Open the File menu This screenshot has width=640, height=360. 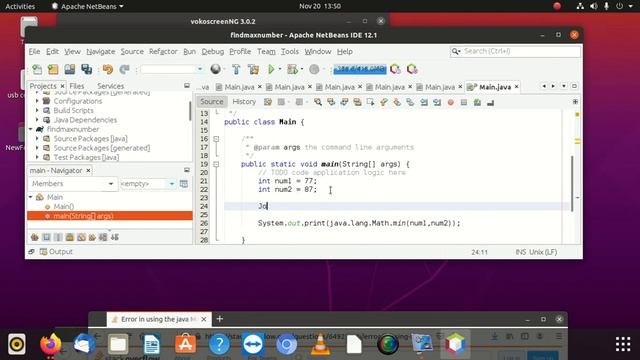tap(34, 51)
